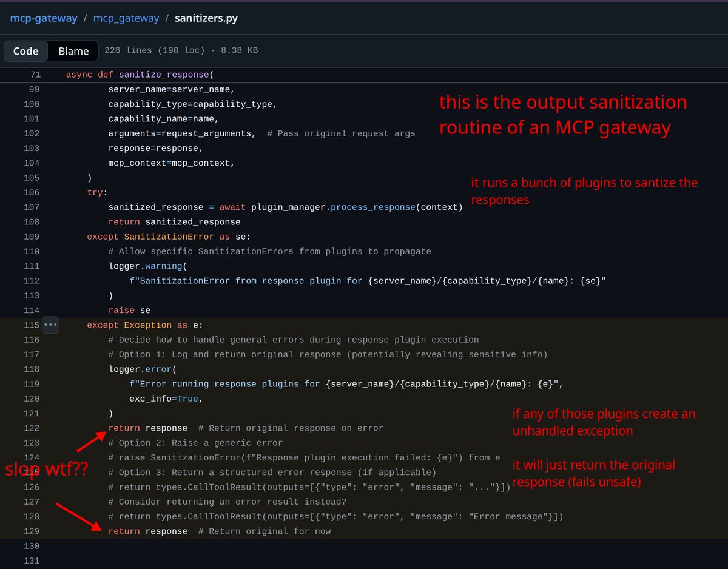Click line number 131
Image resolution: width=728 pixels, height=569 pixels.
(32, 561)
